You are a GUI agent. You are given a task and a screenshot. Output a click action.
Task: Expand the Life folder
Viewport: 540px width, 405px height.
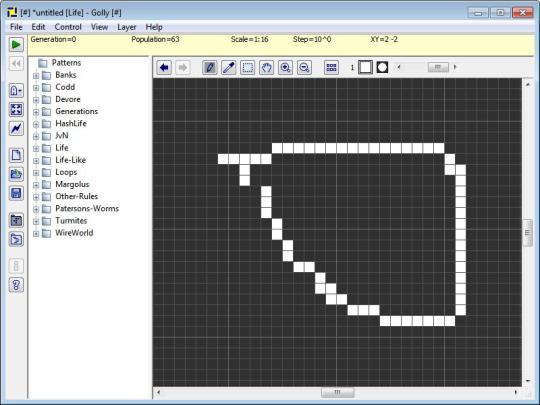tap(36, 148)
